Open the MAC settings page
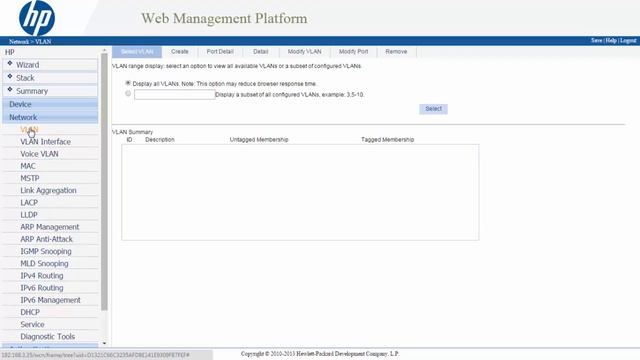The image size is (640, 360). tap(28, 166)
